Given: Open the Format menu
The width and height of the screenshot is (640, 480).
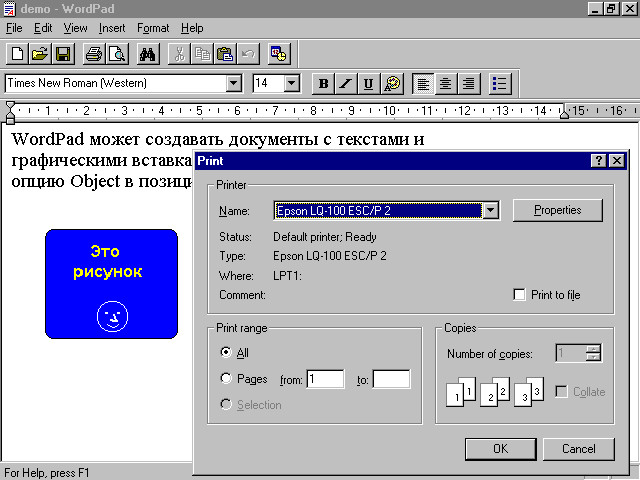Looking at the screenshot, I should pos(153,28).
